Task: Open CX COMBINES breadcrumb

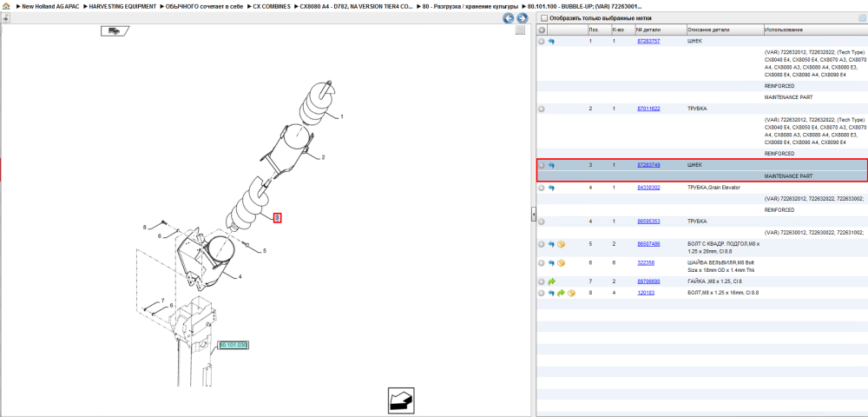Action: pos(271,6)
